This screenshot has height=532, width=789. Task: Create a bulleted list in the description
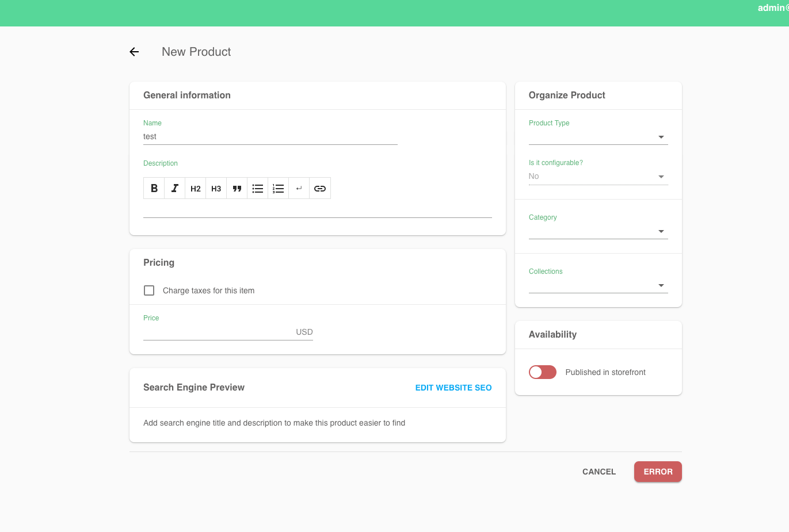pos(257,188)
